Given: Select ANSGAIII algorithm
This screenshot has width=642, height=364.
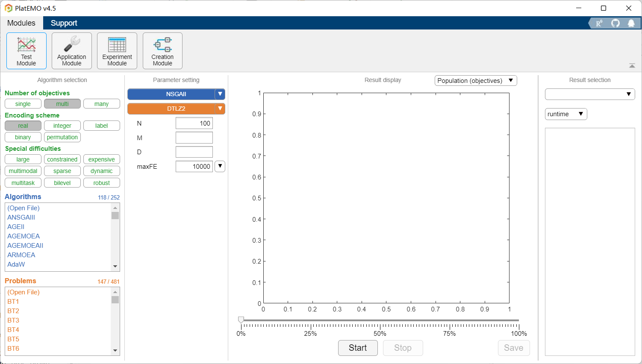Looking at the screenshot, I should click(21, 217).
